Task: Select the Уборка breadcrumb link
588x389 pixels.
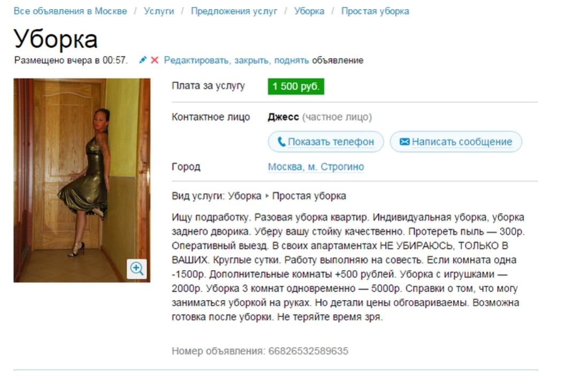Action: click(309, 11)
